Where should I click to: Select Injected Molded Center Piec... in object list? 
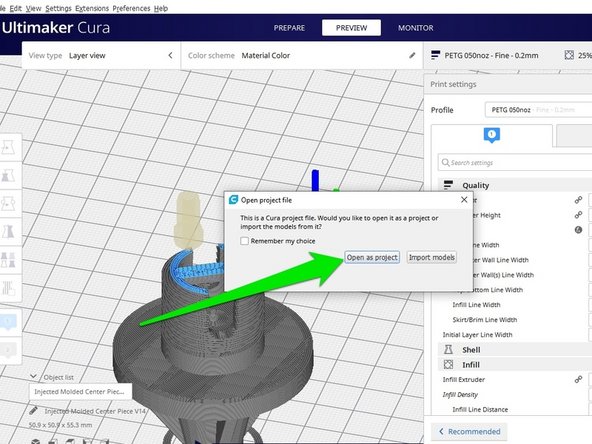pyautogui.click(x=80, y=392)
